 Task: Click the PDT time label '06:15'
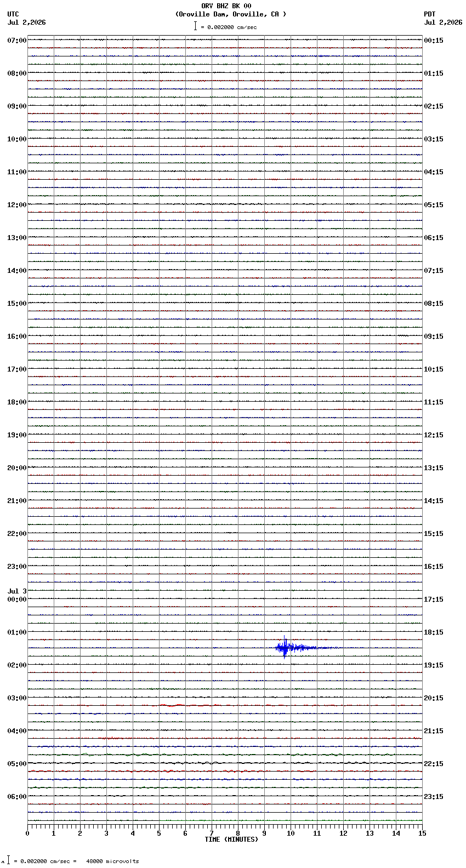pos(434,238)
